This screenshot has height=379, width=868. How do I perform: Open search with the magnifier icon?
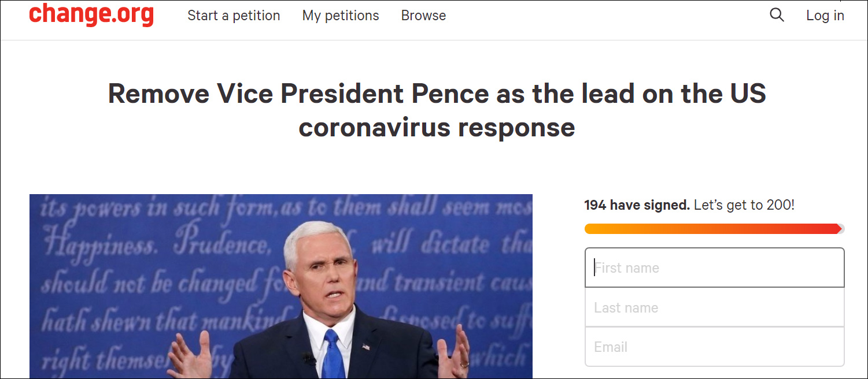[x=777, y=15]
